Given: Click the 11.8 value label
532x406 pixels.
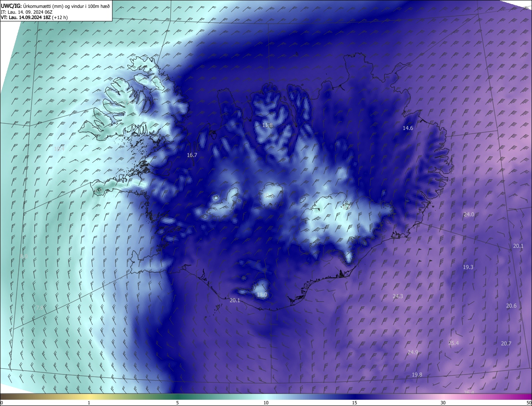Looking at the screenshot, I should (x=267, y=125).
